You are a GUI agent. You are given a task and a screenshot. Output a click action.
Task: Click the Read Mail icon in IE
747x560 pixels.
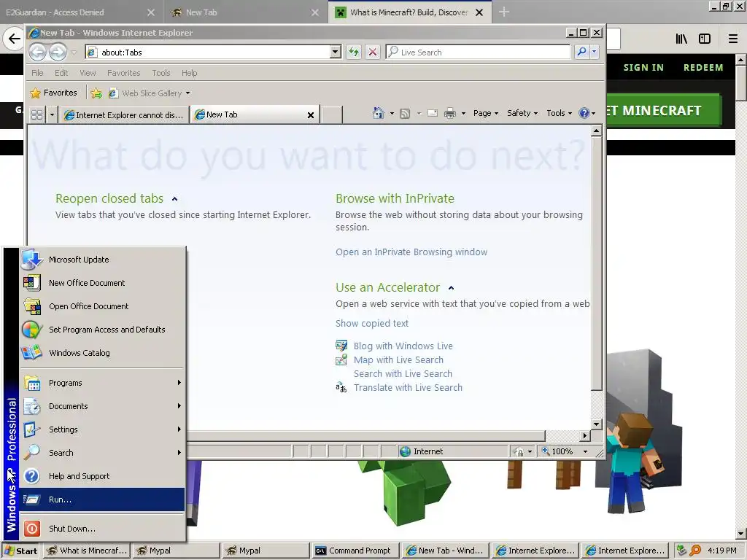point(433,113)
